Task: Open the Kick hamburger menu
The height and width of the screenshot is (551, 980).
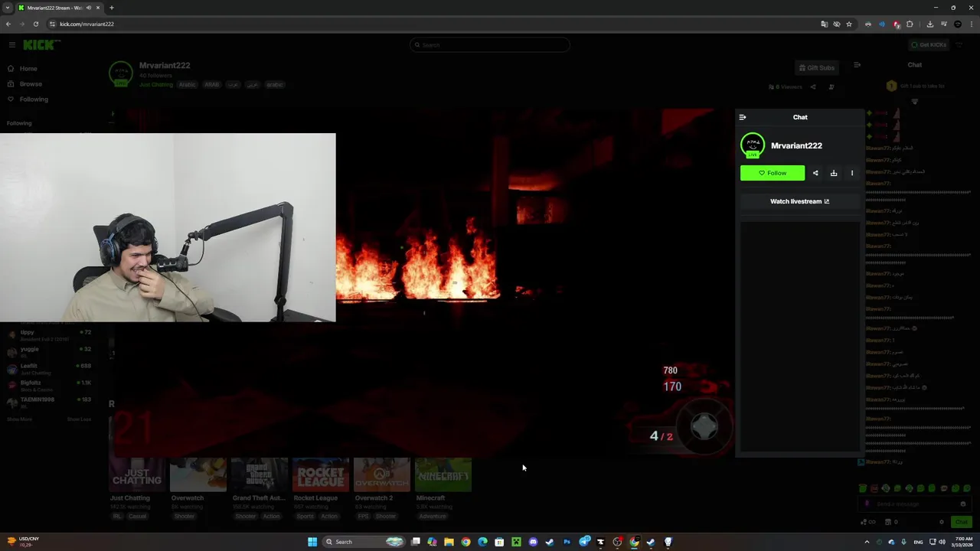Action: tap(11, 45)
